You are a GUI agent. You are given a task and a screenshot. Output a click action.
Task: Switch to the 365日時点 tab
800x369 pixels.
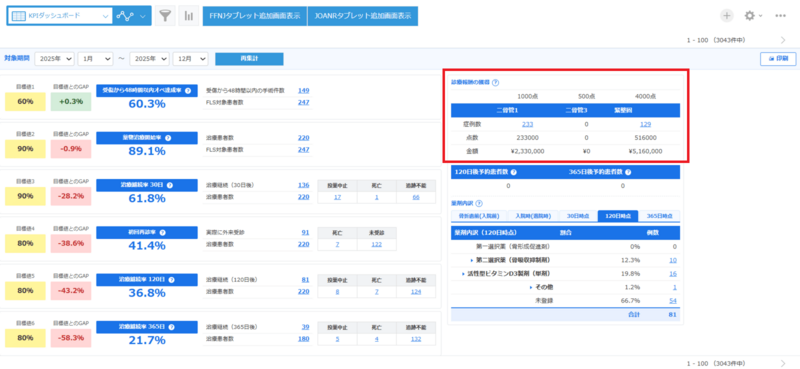(x=660, y=216)
